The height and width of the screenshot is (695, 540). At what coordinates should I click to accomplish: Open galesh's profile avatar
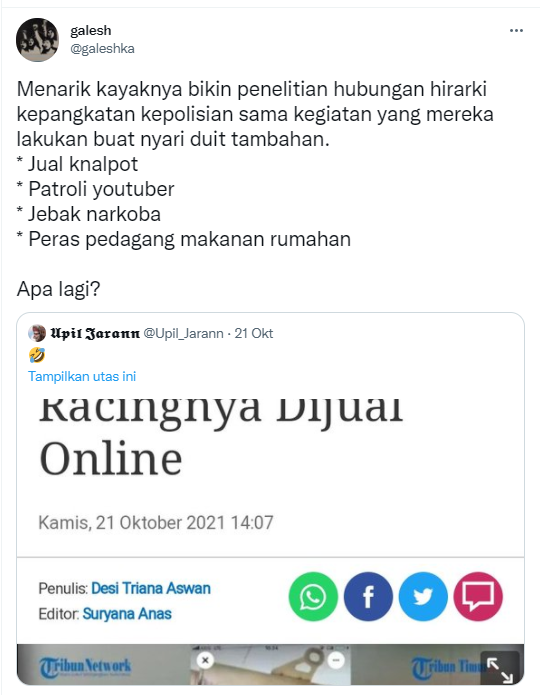37,39
